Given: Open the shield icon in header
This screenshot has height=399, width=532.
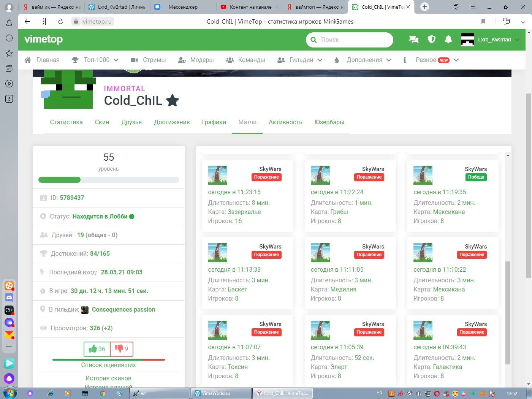Looking at the screenshot, I should [x=431, y=39].
